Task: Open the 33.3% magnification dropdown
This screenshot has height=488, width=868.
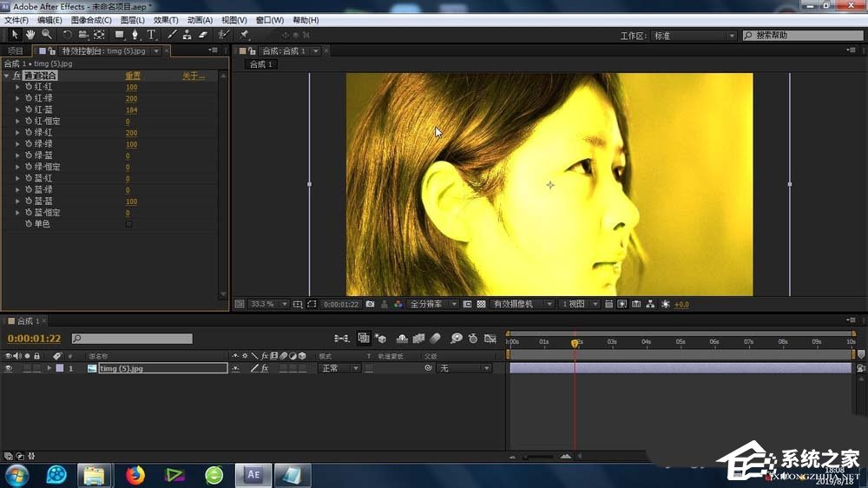Action: (x=264, y=305)
